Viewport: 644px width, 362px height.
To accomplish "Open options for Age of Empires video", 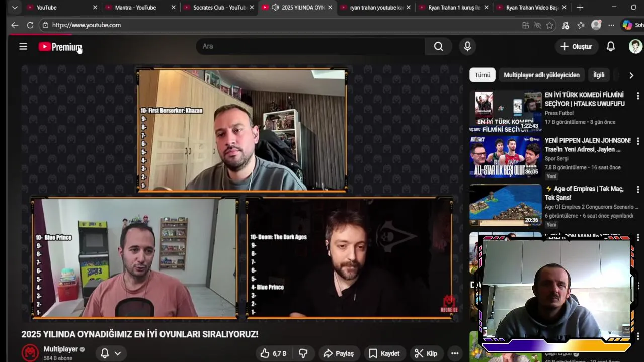I will click(x=638, y=190).
